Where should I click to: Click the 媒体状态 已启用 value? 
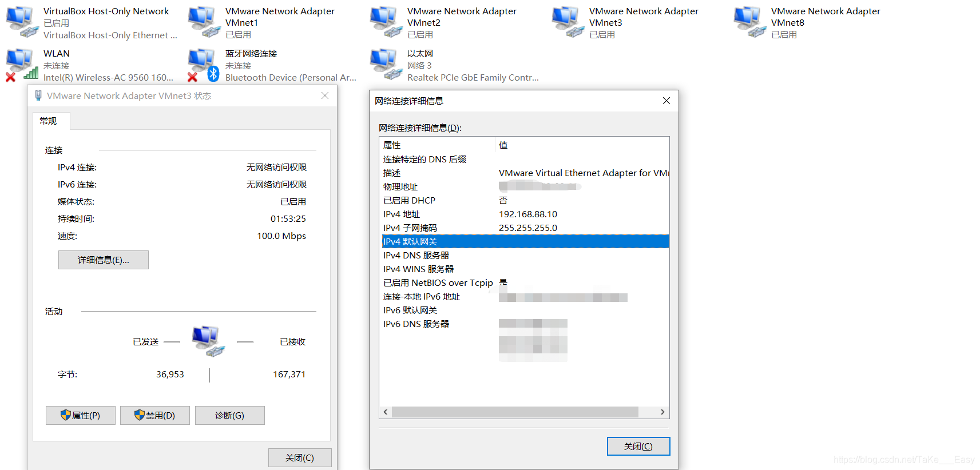point(293,201)
